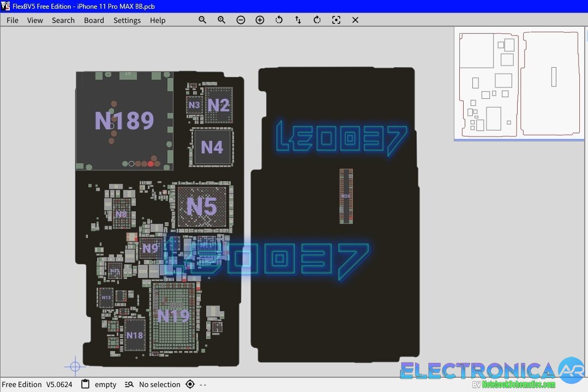Click the magnifier zoom-out icon
Image resolution: width=588 pixels, height=392 pixels.
coord(202,20)
